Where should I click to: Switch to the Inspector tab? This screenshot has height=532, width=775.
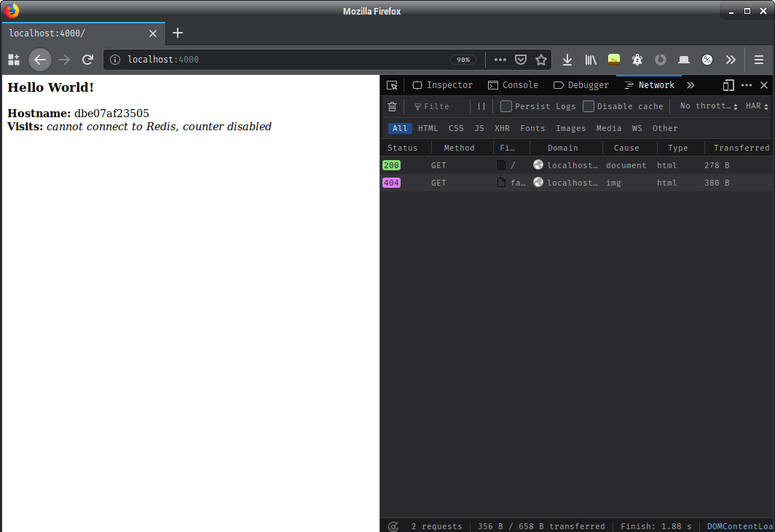pyautogui.click(x=442, y=85)
